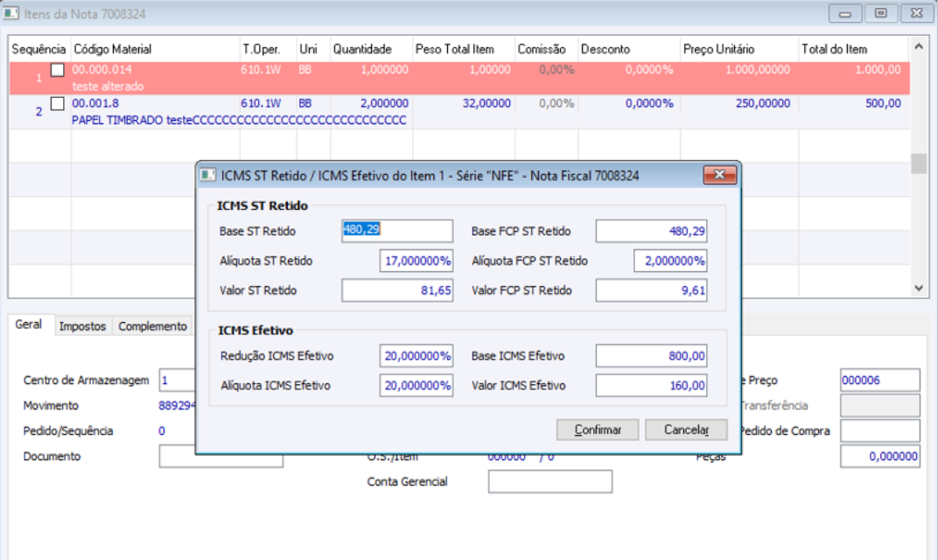Screen dimensions: 938x560
Task: Click total value 1.000,00 in row 1
Action: (x=878, y=70)
